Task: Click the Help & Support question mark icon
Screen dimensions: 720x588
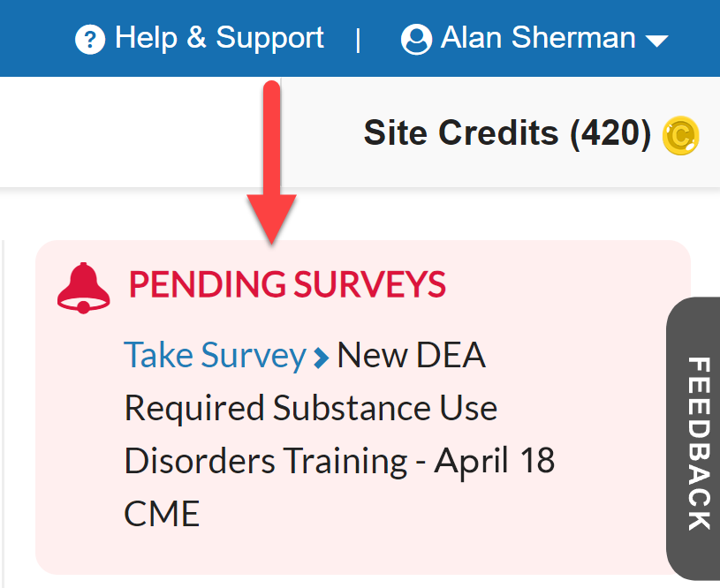Action: tap(90, 40)
